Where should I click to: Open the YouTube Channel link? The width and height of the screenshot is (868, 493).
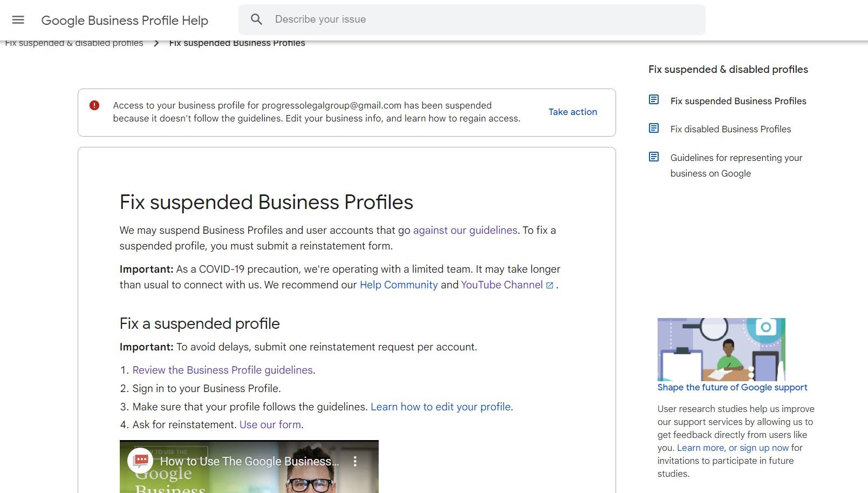[x=502, y=285]
